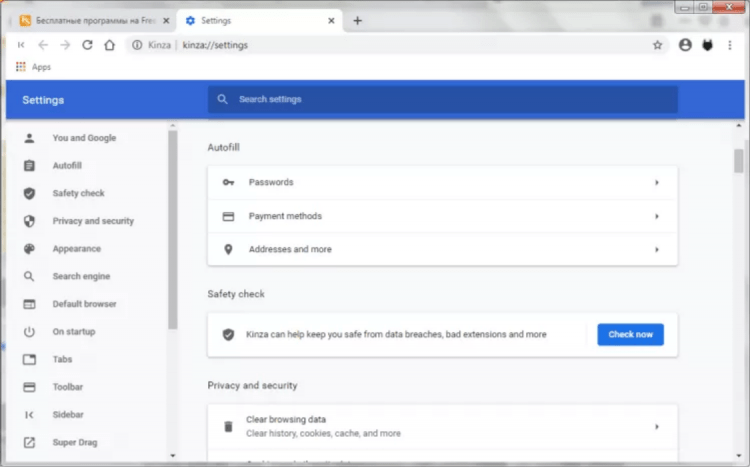The width and height of the screenshot is (750, 467).
Task: Open the three-dot browser menu
Action: point(729,45)
